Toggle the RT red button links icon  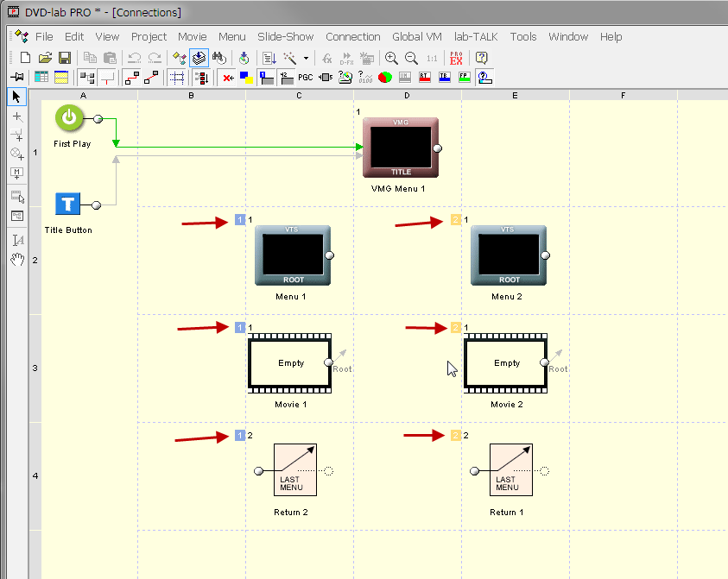[424, 78]
